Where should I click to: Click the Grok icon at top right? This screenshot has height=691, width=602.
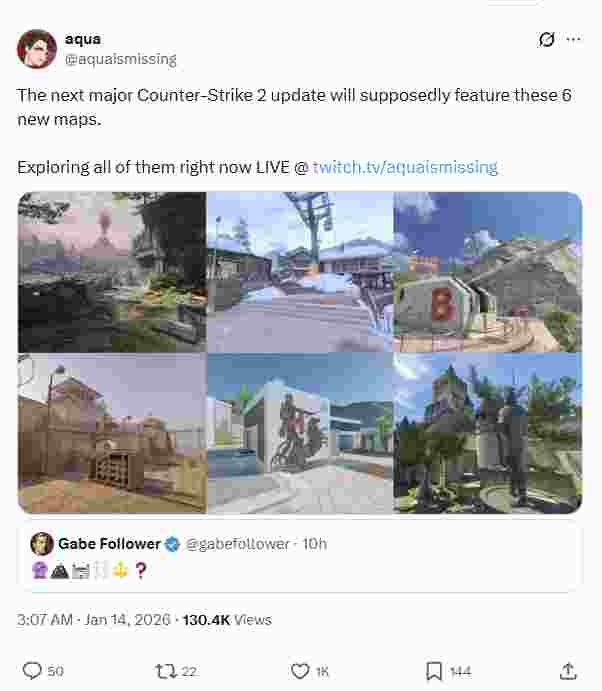(546, 40)
